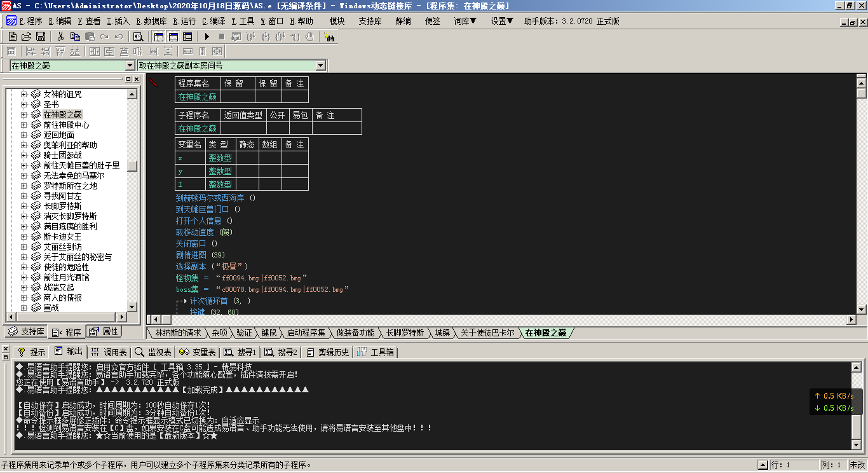Click the center-horizontally layout icon
The width and height of the screenshot is (868, 473).
click(x=94, y=51)
